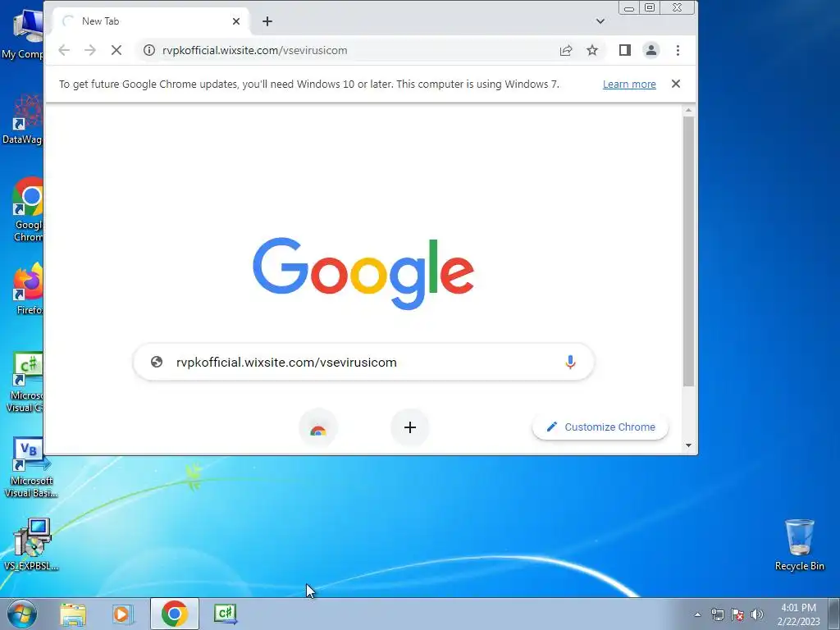Show hidden system tray icons

click(697, 614)
